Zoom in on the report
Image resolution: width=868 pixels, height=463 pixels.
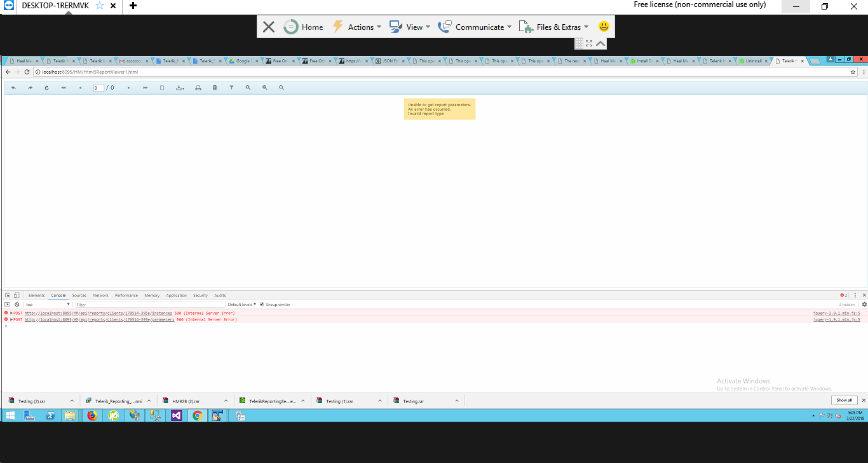248,88
